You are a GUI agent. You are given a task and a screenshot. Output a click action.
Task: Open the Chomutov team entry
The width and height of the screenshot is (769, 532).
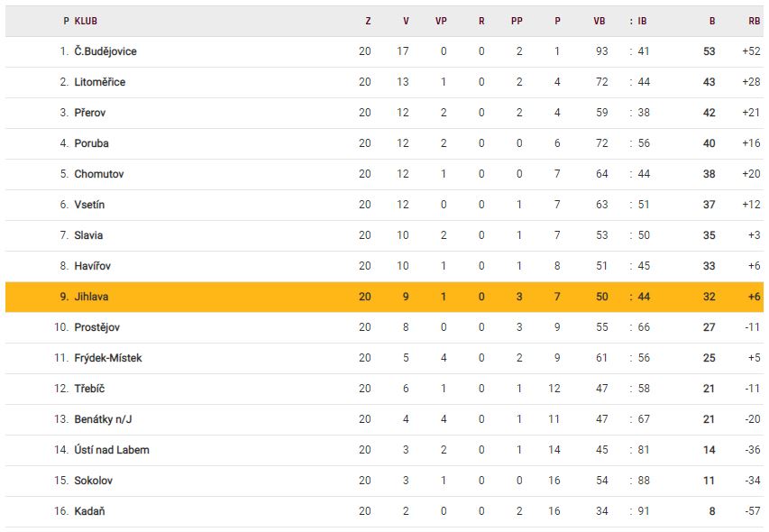point(99,174)
